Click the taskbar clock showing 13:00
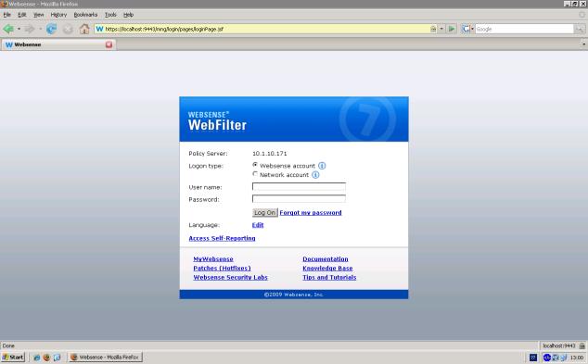588x364 pixels. pos(577,358)
